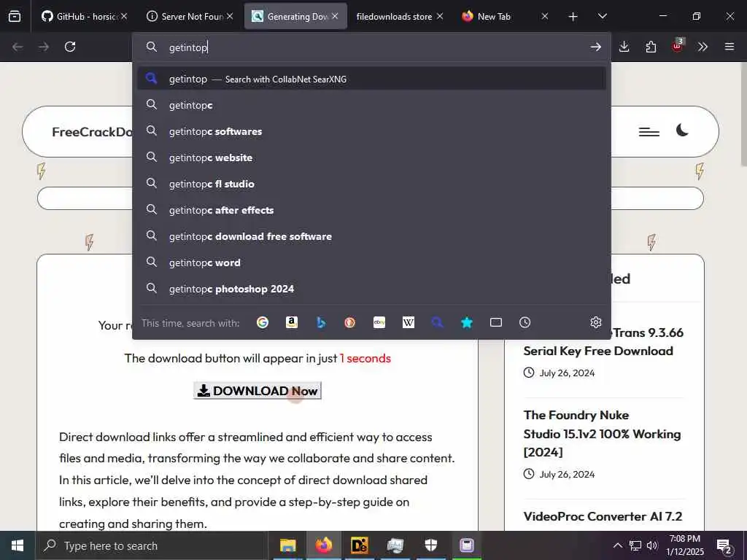This screenshot has height=560, width=747.
Task: Search only in Bookmarks star
Action: click(467, 322)
